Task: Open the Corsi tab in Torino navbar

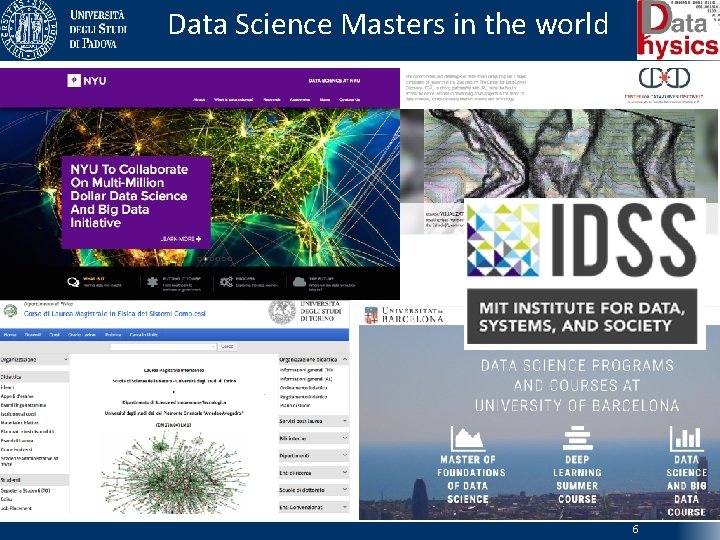Action: tap(55, 335)
